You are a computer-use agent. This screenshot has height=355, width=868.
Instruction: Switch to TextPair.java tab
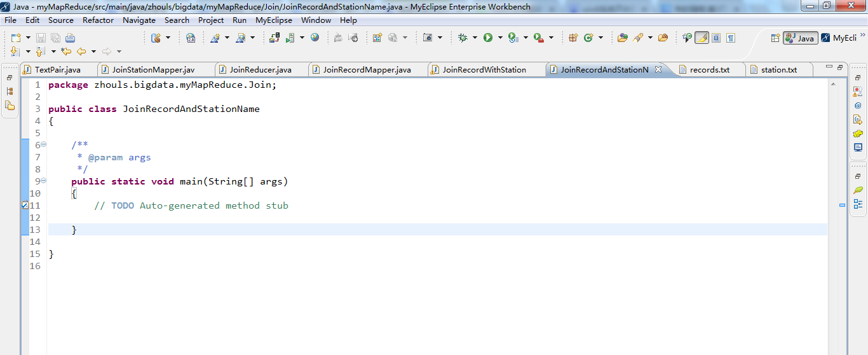pyautogui.click(x=58, y=69)
